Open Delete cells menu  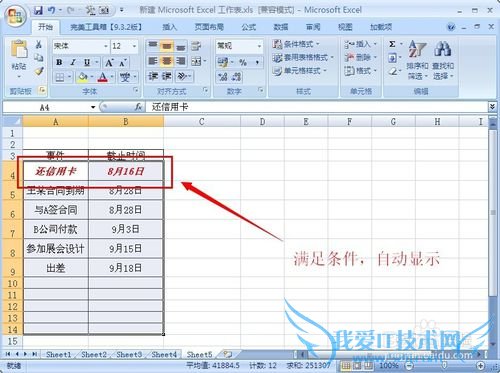tap(361, 57)
